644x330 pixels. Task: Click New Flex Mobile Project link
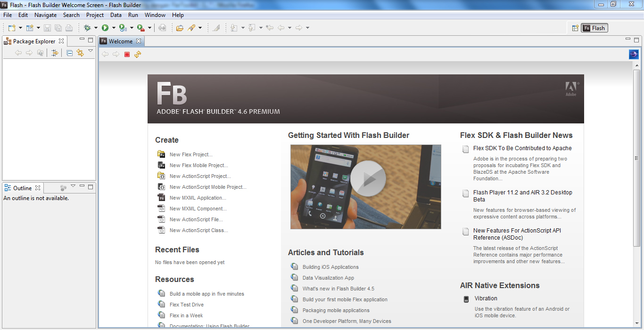pyautogui.click(x=199, y=165)
